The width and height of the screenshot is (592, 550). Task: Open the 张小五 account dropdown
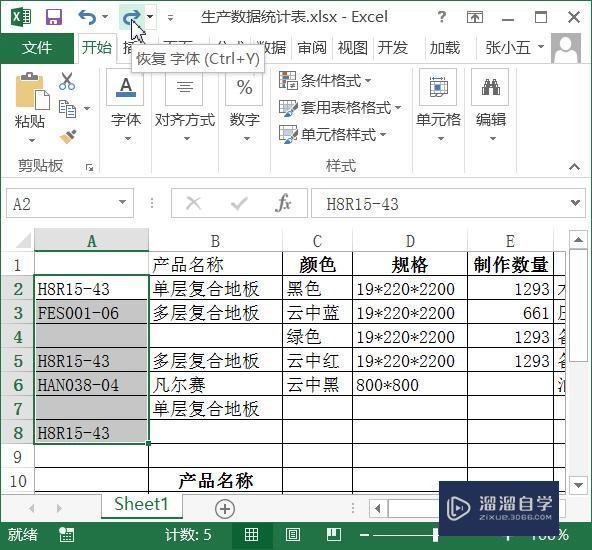(x=515, y=48)
